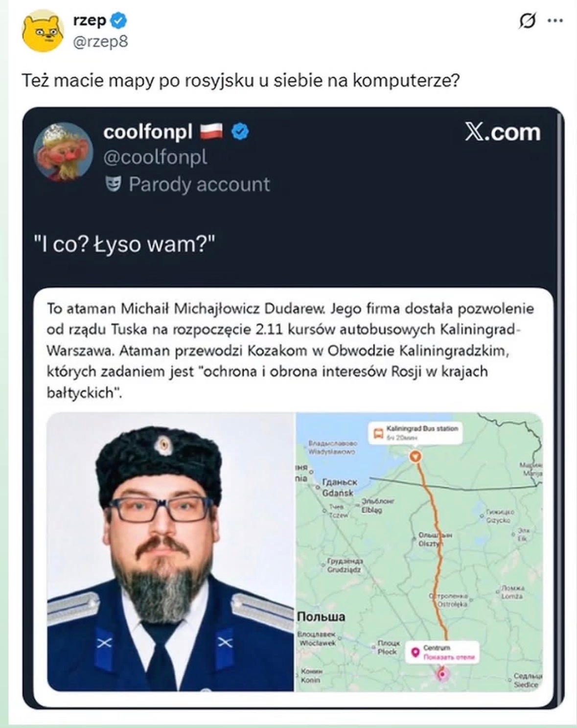The image size is (577, 728).
Task: Select the @coolfonpl username
Action: point(156,158)
